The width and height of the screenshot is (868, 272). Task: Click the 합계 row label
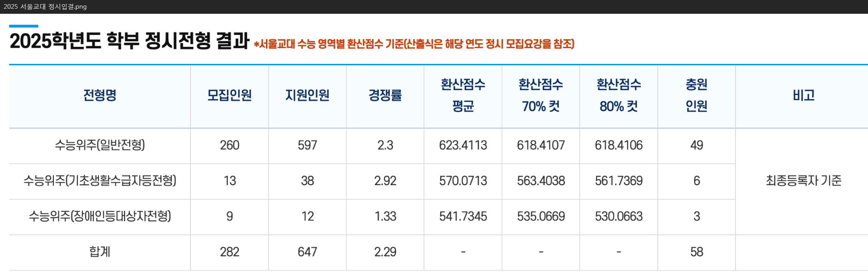(100, 252)
